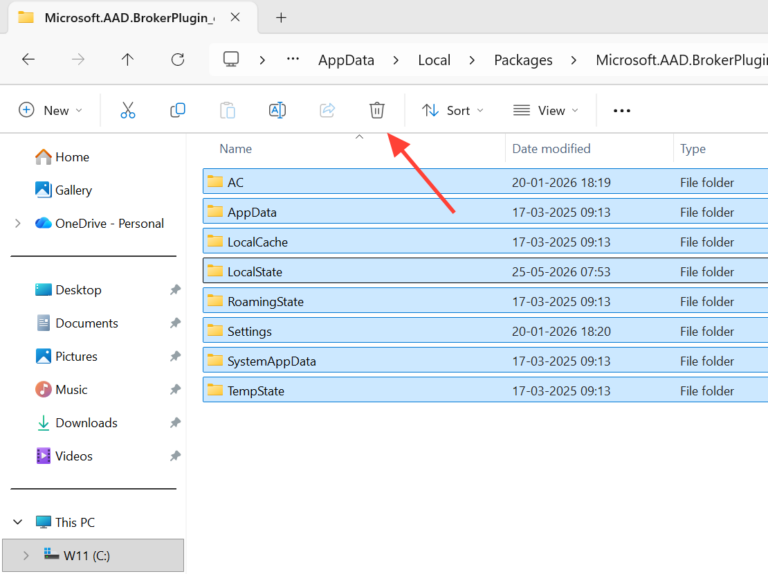
Task: Open the View dropdown menu
Action: pos(545,110)
